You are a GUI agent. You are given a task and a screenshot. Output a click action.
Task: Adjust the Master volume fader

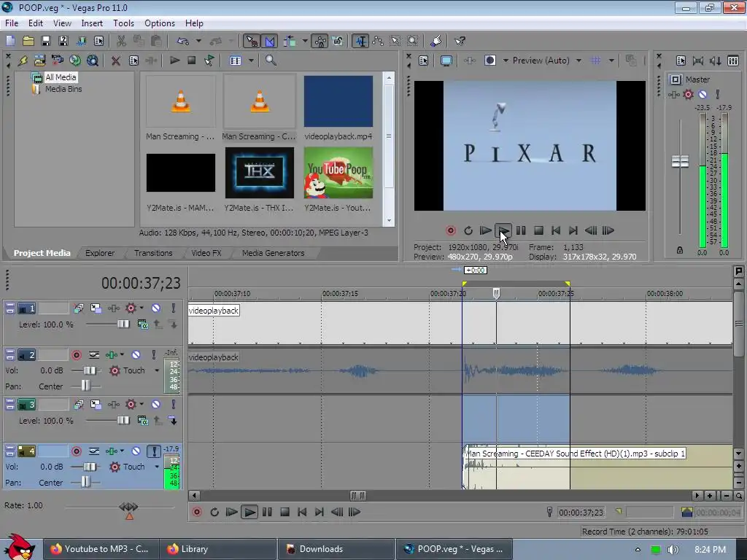point(680,162)
